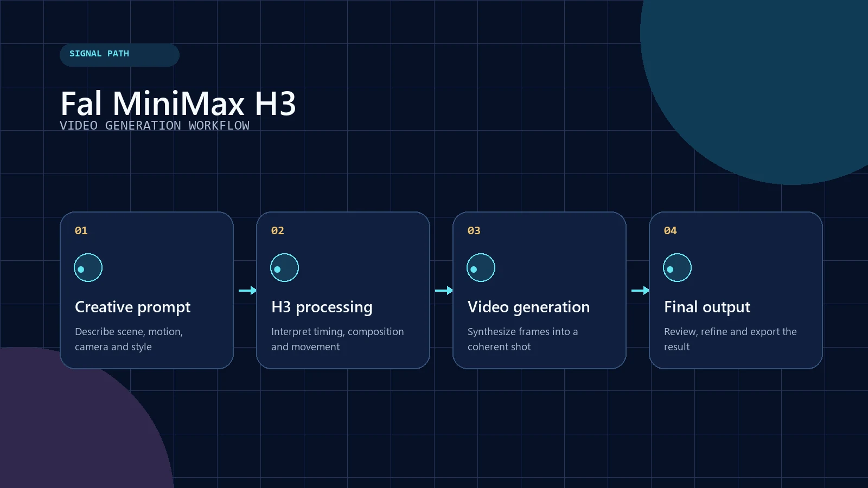Click the SIGNAL PATH badge
This screenshot has height=488, width=868.
119,55
